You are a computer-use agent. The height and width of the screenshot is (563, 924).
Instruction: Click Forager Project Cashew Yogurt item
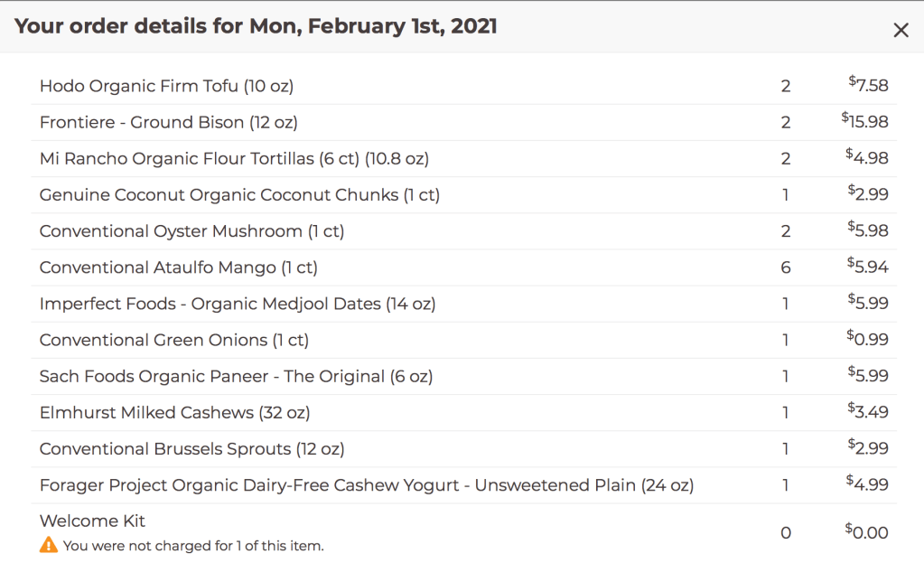click(366, 485)
